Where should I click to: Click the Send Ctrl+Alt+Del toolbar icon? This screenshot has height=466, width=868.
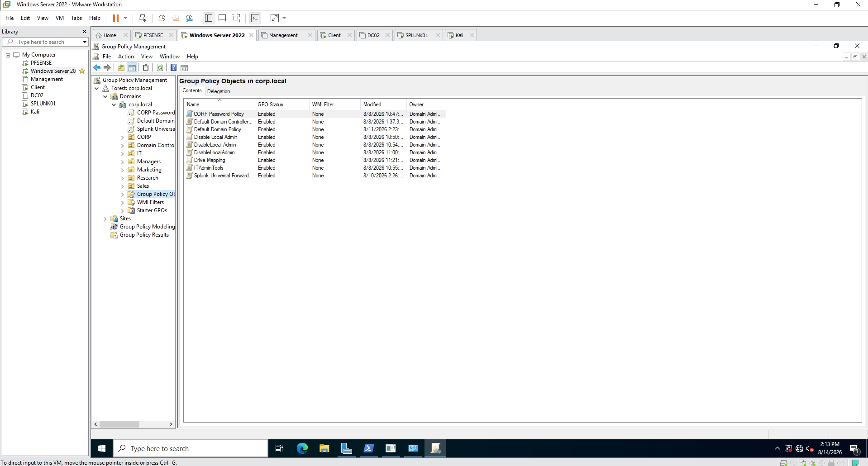click(143, 18)
